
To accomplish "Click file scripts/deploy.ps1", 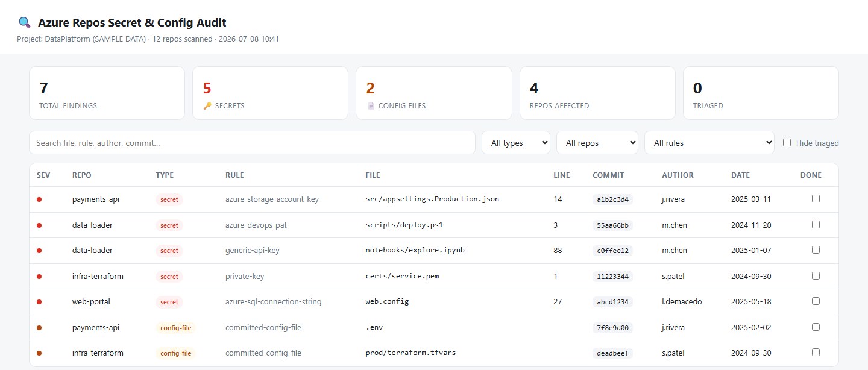I will (x=404, y=225).
